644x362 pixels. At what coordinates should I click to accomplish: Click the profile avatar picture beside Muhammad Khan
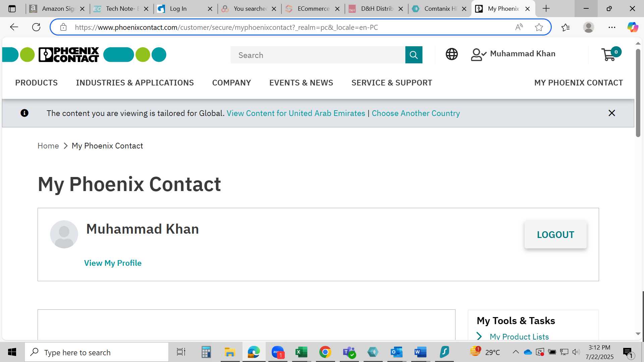(64, 234)
